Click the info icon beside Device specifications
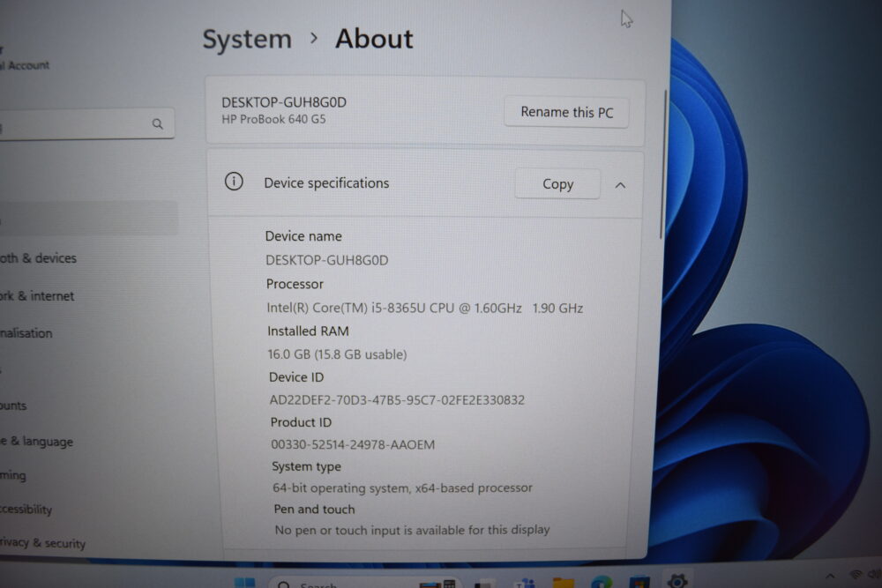Viewport: 882px width, 588px height. pos(234,182)
